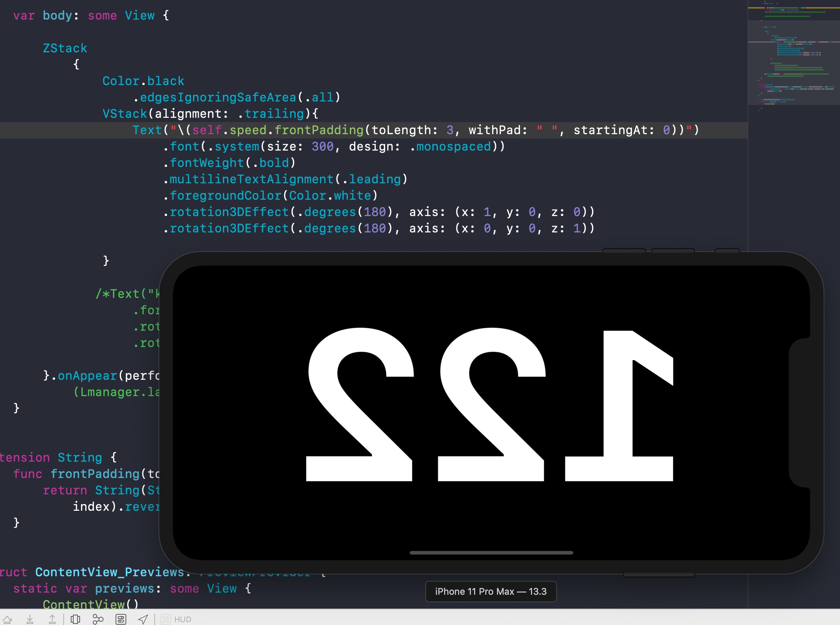Click the iPhone 11 Pro Max — 13.3 label

tap(491, 591)
